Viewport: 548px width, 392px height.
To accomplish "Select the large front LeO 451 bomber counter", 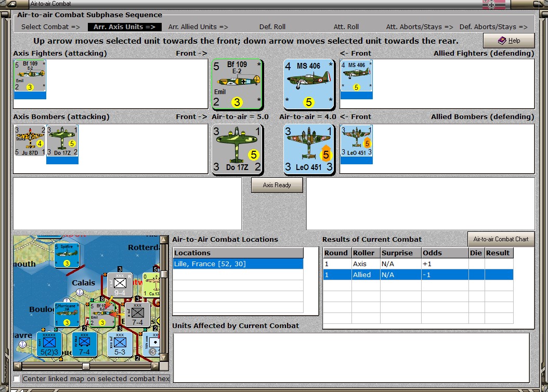I will (309, 149).
